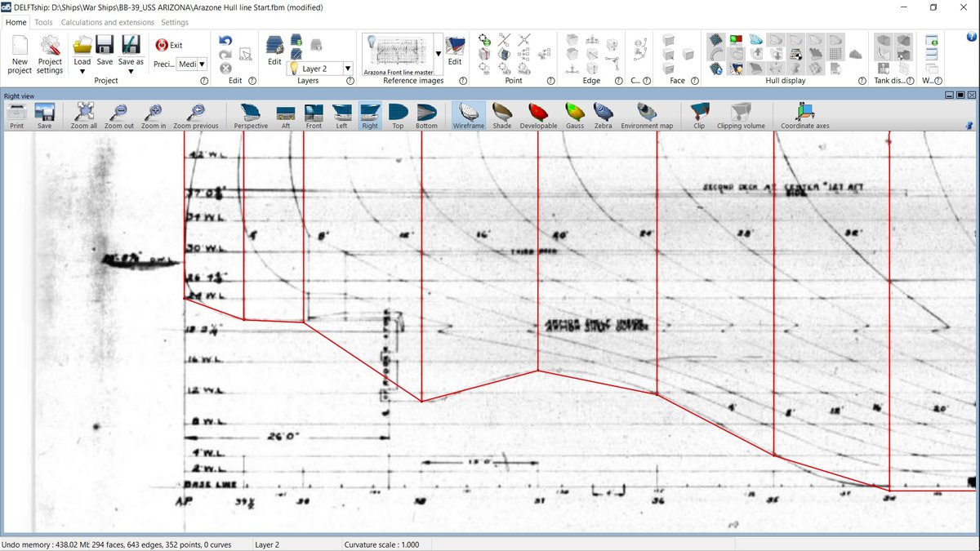Open the precision dropdown showing Medi
The height and width of the screenshot is (551, 980).
coord(201,64)
